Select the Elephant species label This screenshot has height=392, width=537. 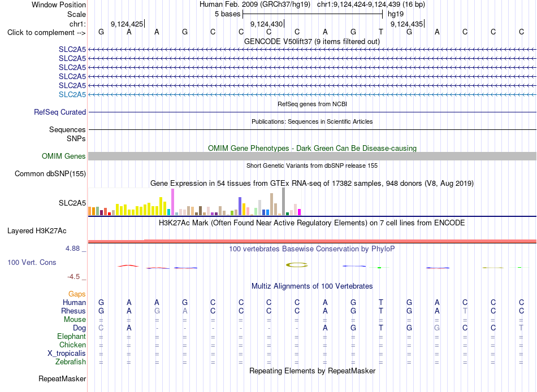pyautogui.click(x=72, y=336)
